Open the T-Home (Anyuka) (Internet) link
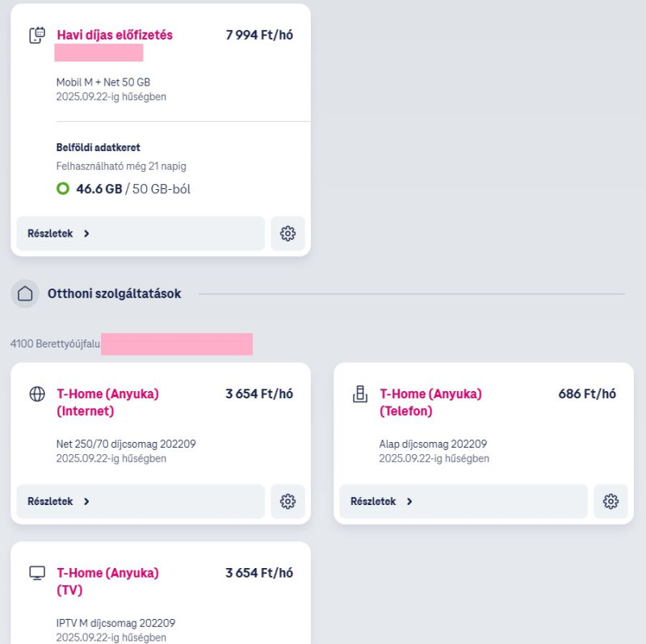Image resolution: width=646 pixels, height=644 pixels. [x=107, y=402]
